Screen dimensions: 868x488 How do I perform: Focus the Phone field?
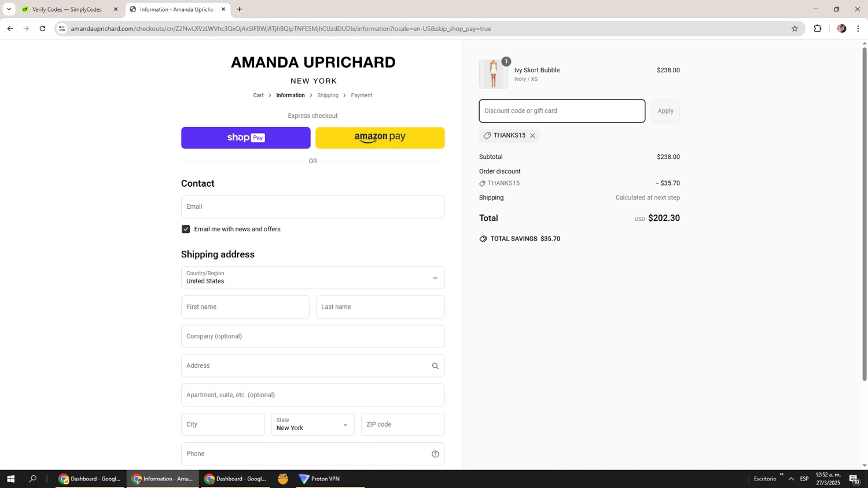point(313,454)
